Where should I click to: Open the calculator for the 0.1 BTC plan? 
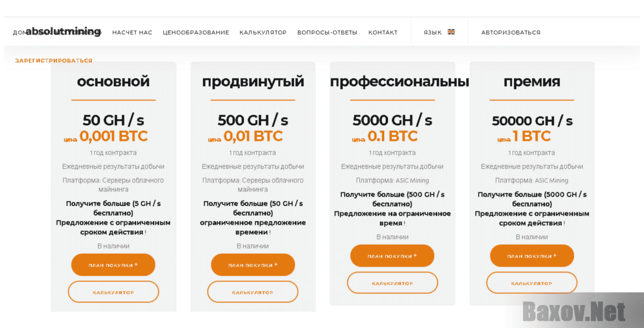pyautogui.click(x=392, y=283)
